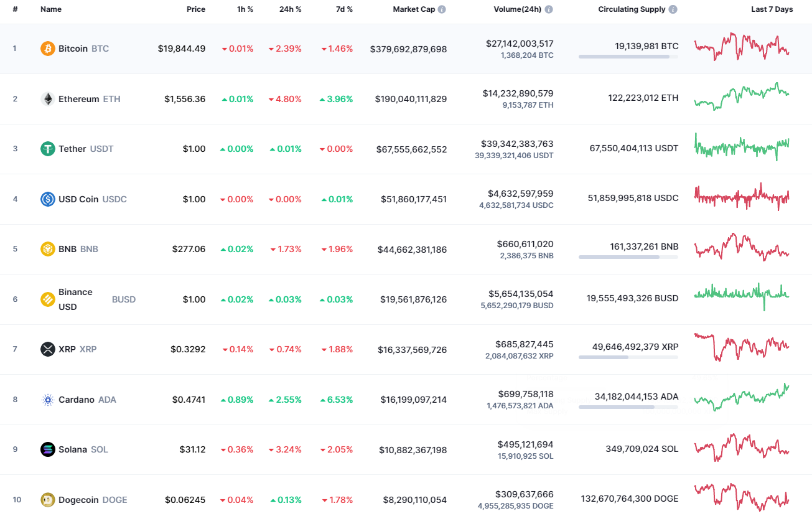Screen dimensions: 812x521
Task: Click the Ethereum coin logo
Action: point(47,98)
